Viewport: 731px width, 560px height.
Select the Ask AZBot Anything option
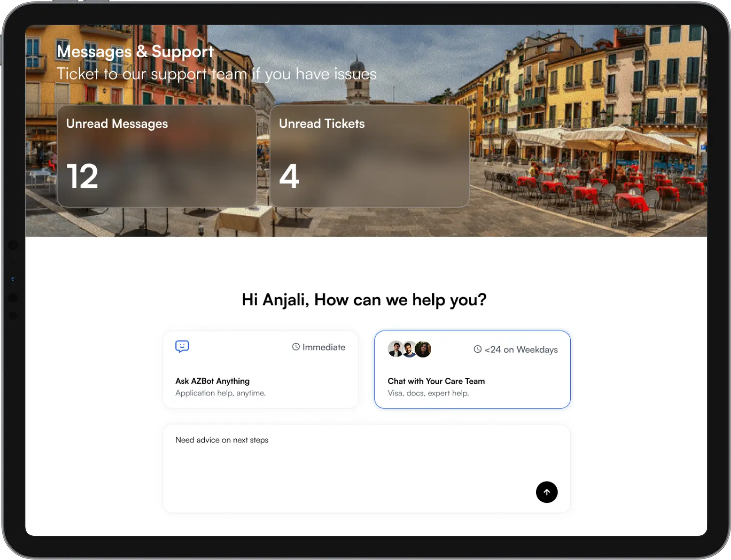(x=261, y=369)
